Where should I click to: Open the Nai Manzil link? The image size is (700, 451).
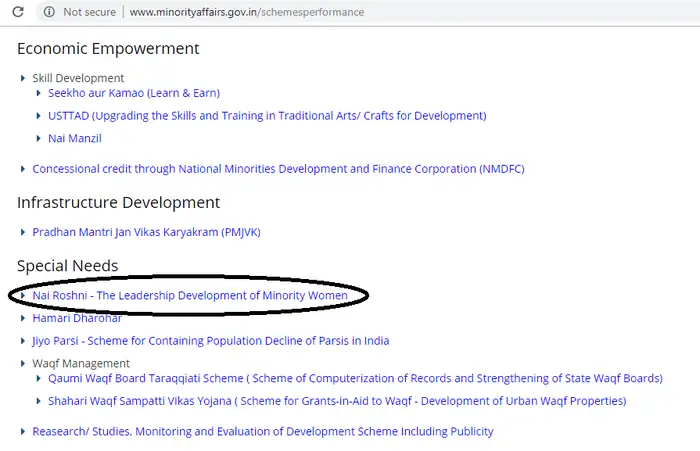point(75,138)
